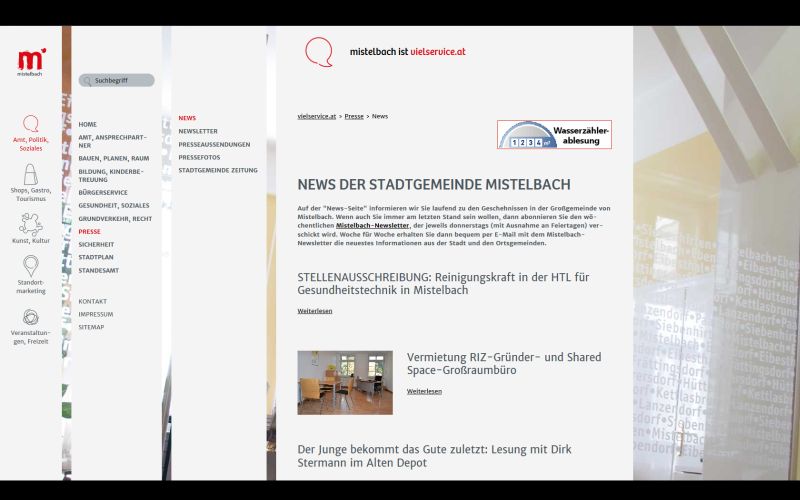Open Kunst, Kultur splash icon
Screen dimensions: 800x500
(31, 224)
